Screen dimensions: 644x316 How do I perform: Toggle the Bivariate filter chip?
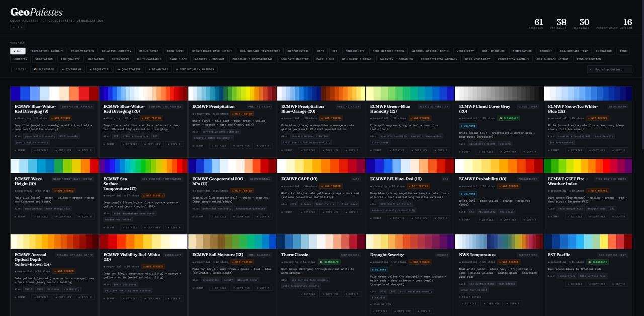(158, 69)
